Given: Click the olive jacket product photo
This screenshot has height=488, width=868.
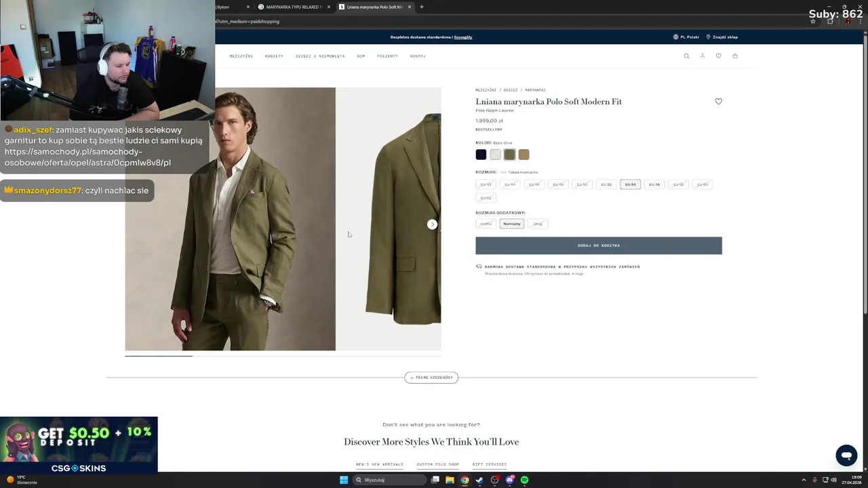Looking at the screenshot, I should tap(389, 219).
